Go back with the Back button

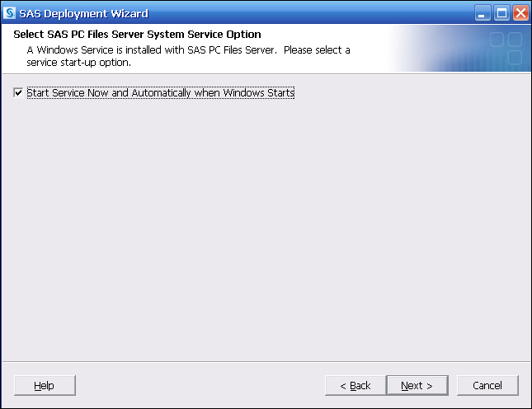pyautogui.click(x=354, y=385)
